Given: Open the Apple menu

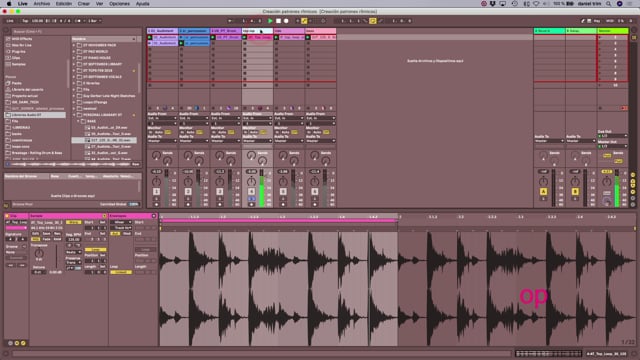Looking at the screenshot, I should pyautogui.click(x=9, y=4).
